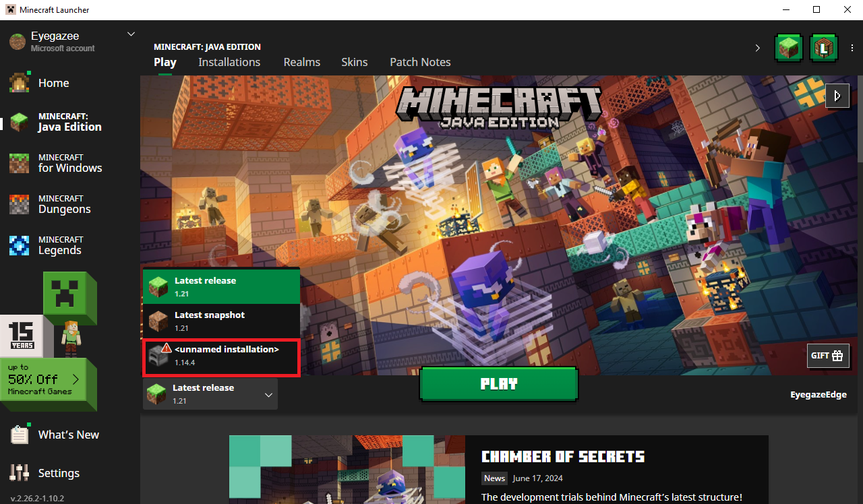Click the dirt block Latest snapshot icon
Image resolution: width=863 pixels, height=504 pixels.
click(158, 321)
